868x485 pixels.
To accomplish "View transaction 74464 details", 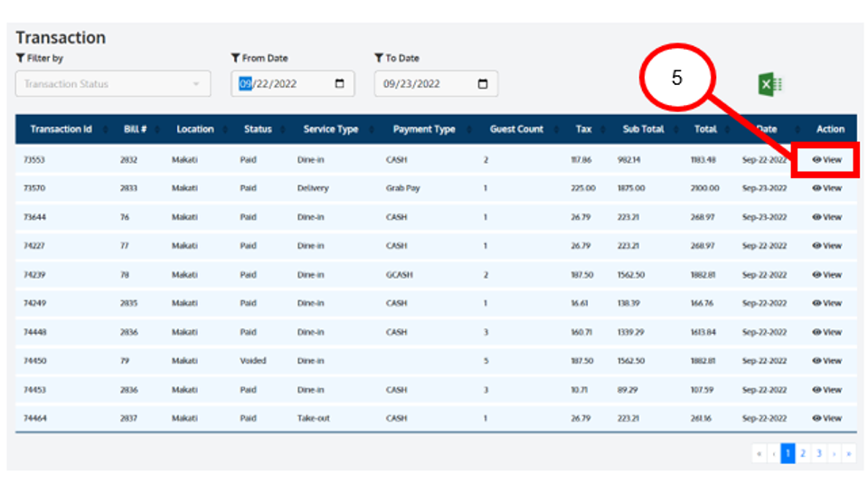I will click(827, 418).
